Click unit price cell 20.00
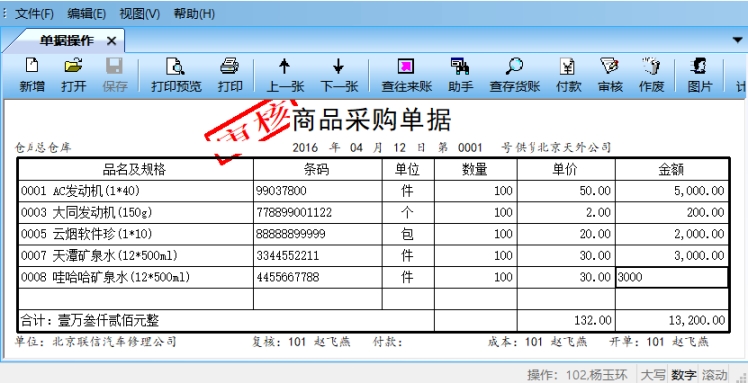The width and height of the screenshot is (748, 384). coord(566,234)
